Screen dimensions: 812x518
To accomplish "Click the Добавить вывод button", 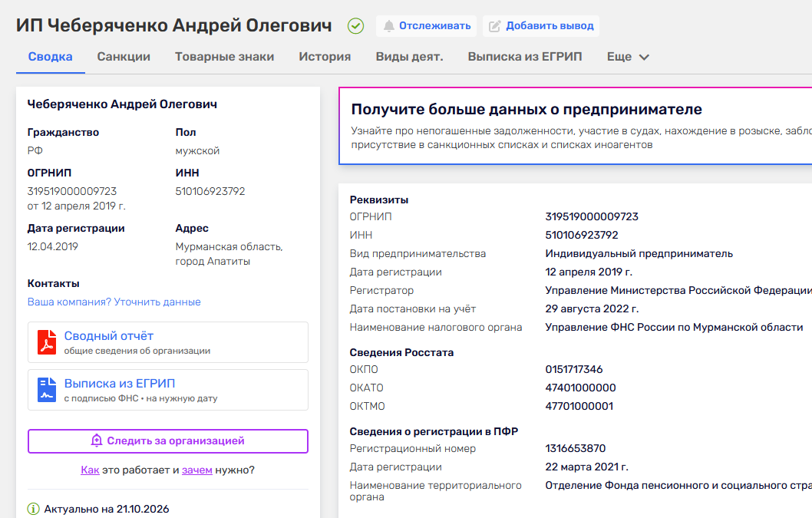I will (x=540, y=26).
